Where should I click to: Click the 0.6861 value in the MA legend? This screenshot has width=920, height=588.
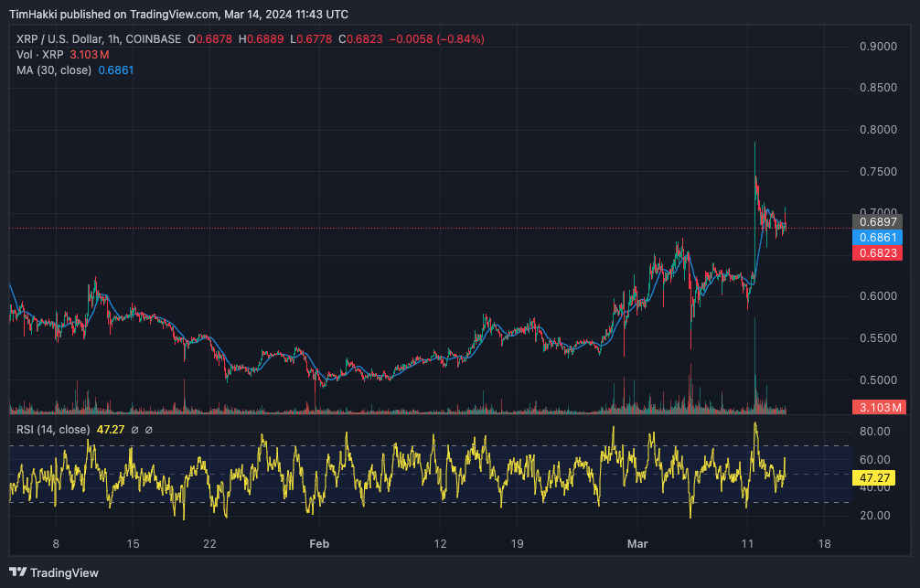point(115,70)
